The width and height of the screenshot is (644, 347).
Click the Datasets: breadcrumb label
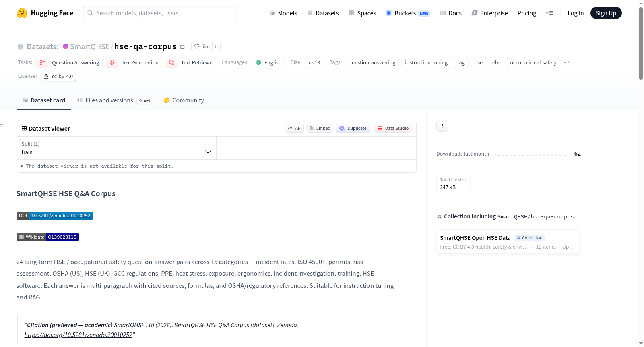point(43,46)
